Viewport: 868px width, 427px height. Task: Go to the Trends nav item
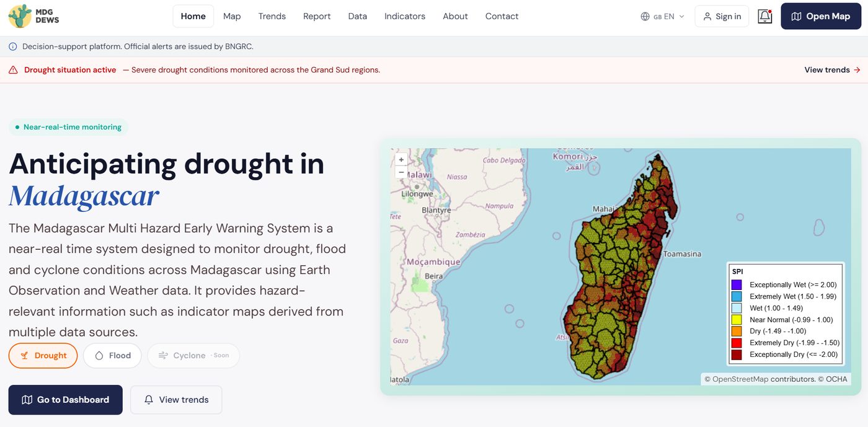coord(272,16)
